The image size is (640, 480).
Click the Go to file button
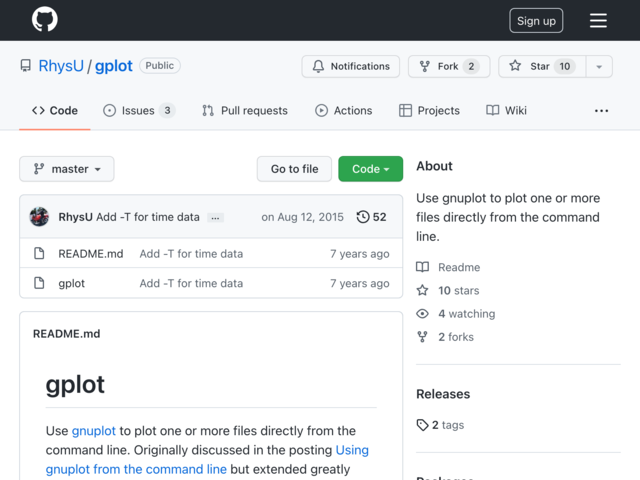pos(294,169)
